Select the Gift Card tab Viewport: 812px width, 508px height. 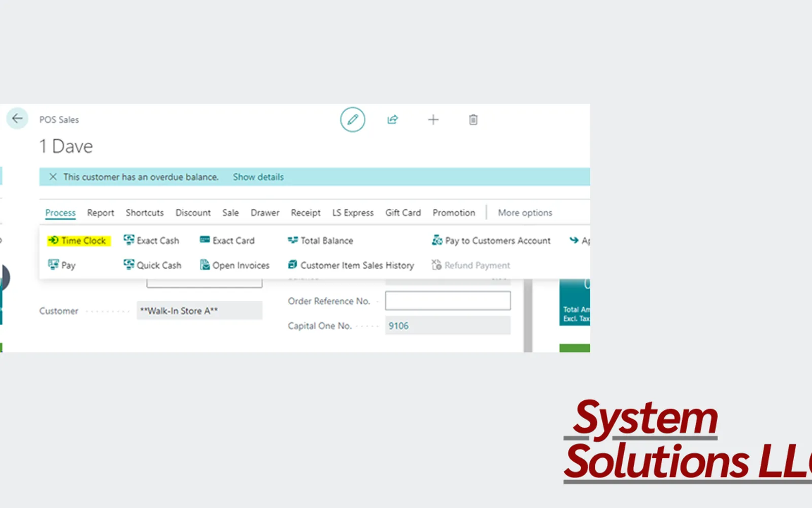403,213
